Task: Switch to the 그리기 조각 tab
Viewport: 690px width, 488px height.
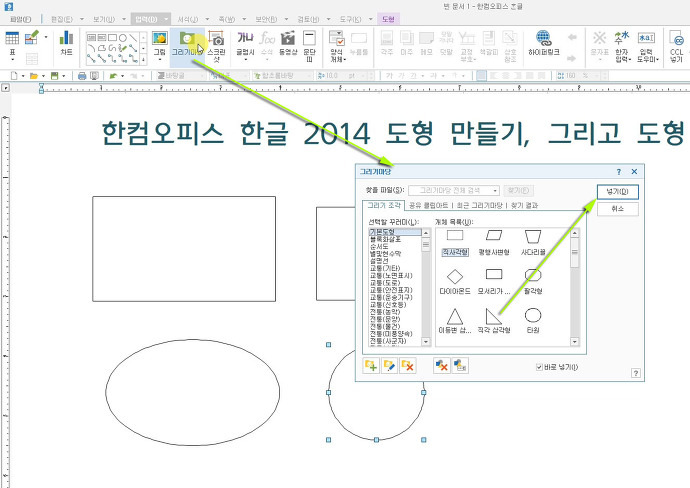Action: [384, 205]
